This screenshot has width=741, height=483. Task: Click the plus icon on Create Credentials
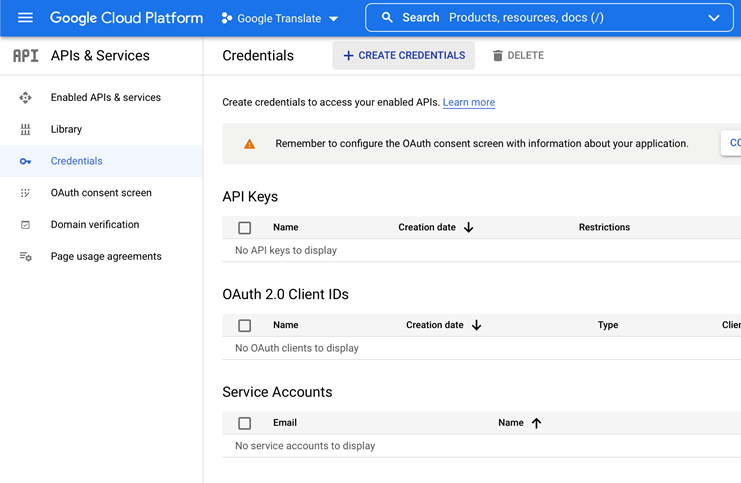pos(348,56)
